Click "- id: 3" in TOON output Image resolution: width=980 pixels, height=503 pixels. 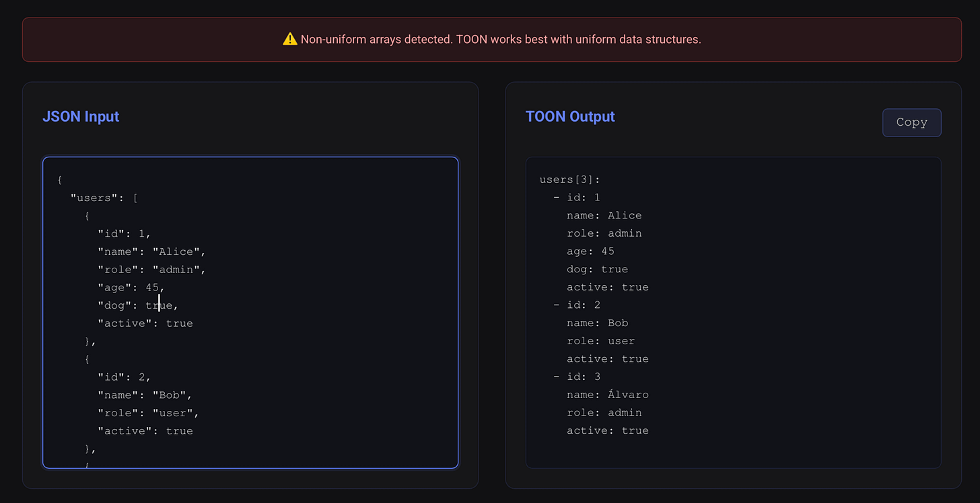(577, 377)
